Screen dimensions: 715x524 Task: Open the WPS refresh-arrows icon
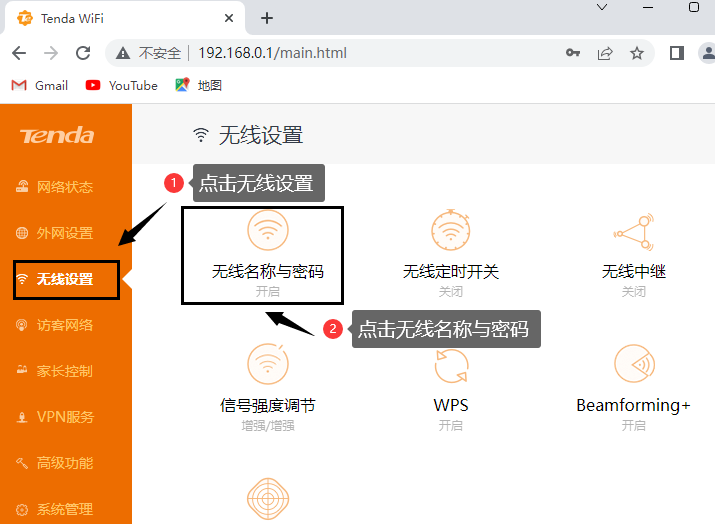(451, 366)
